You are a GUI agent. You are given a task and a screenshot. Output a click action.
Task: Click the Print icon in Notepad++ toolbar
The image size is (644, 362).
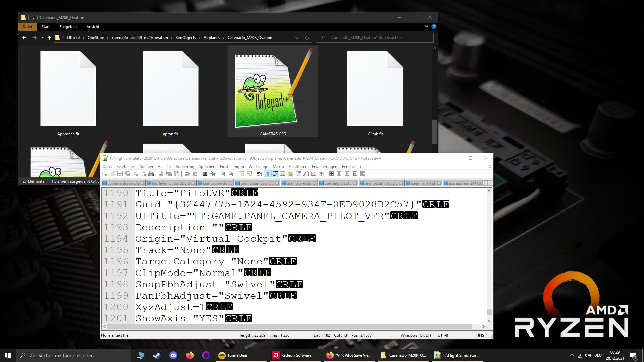click(x=151, y=174)
